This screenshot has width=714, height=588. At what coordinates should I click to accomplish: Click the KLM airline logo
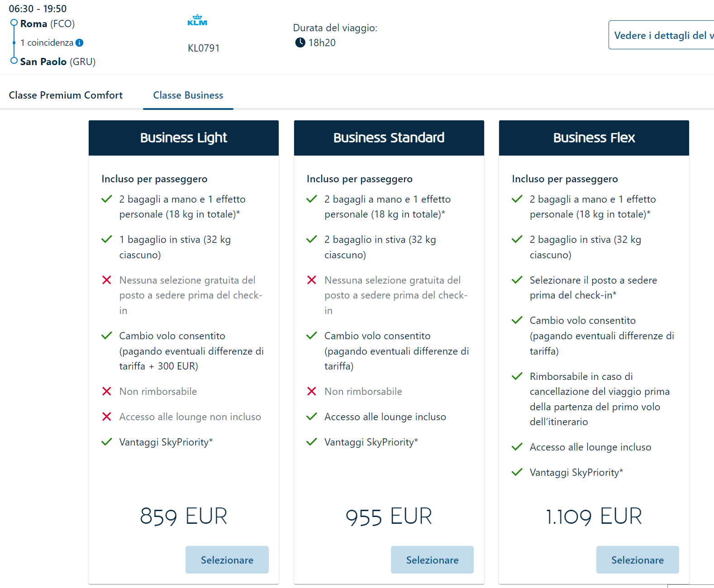(x=198, y=19)
